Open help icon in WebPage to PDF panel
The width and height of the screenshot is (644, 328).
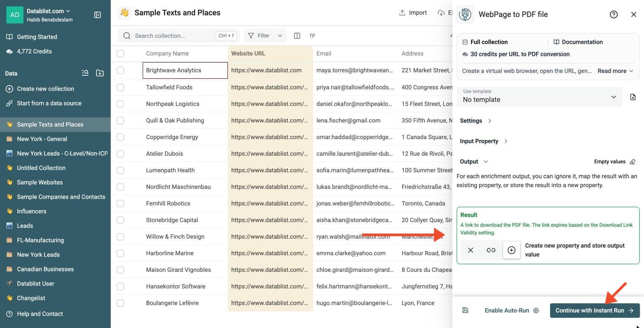click(x=614, y=14)
